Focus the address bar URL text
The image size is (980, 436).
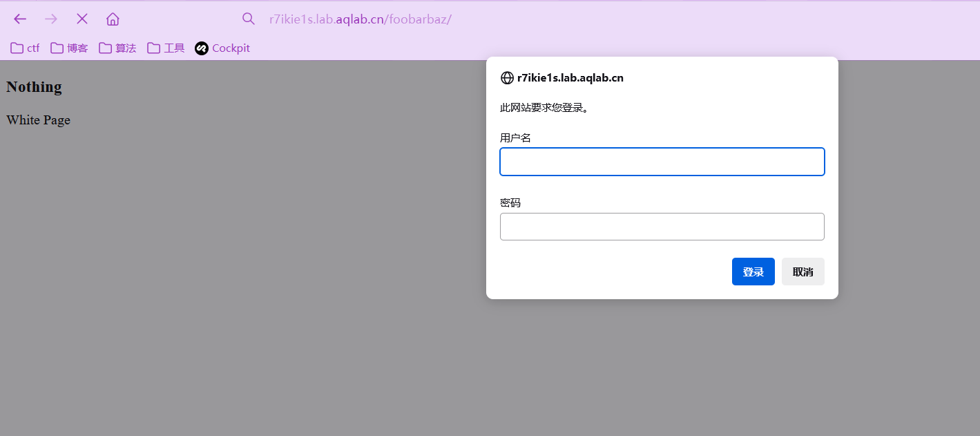360,19
